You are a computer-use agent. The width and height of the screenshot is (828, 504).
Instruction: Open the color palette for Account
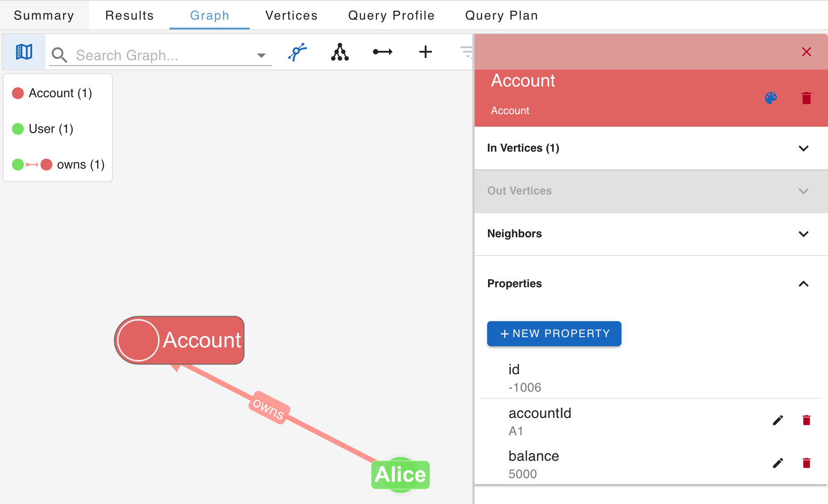click(771, 98)
